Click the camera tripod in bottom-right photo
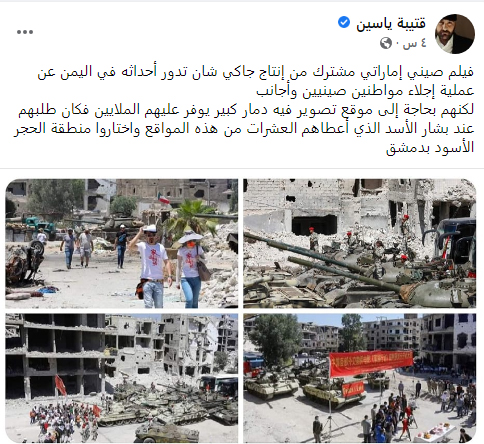Screen dimensions: 484x444 [x=329, y=428]
